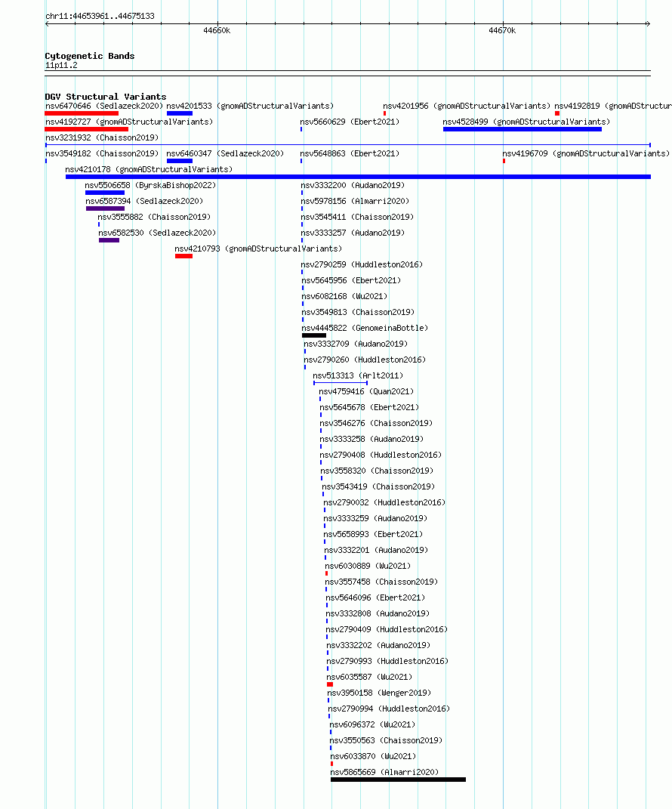
Task: Click nsv6587394 (Sedlazeck2020) label
Action: tap(144, 201)
